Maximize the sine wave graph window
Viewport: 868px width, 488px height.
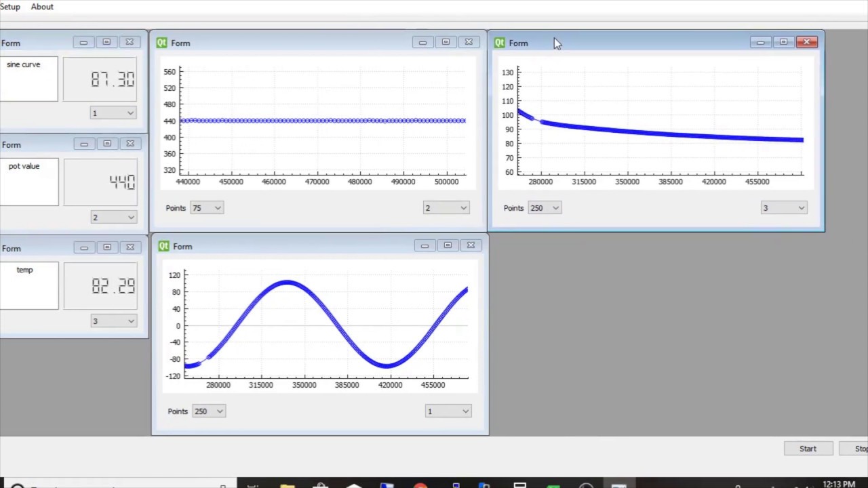448,245
